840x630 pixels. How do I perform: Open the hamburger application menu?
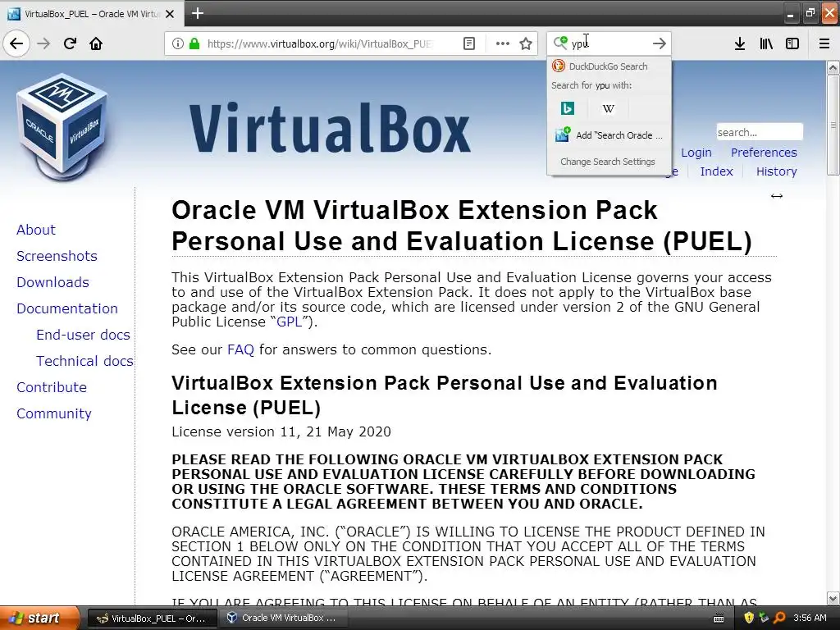(824, 43)
